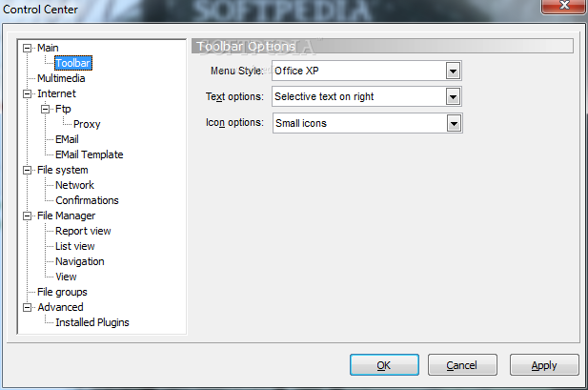Open the Ftp settings page

[63, 109]
